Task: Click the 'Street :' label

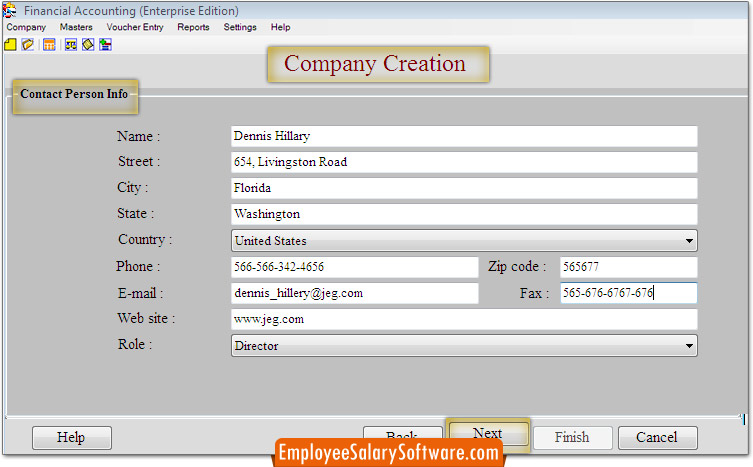Action: tap(139, 161)
